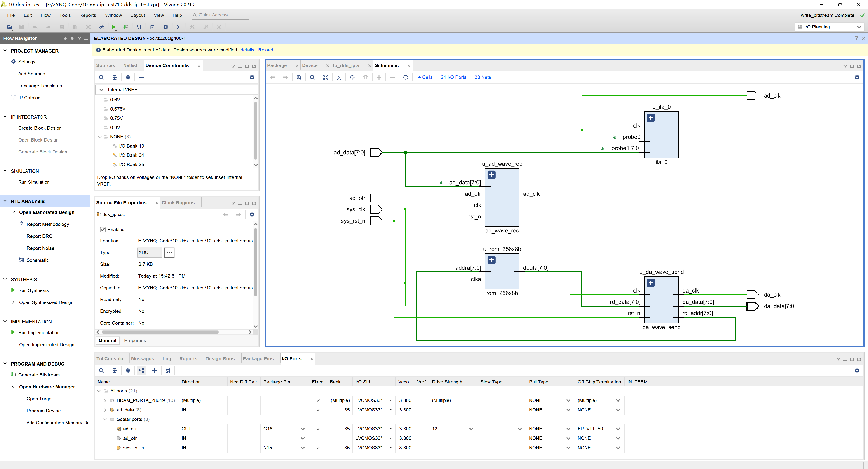Viewport: 868px width, 469px height.
Task: Open the Reports menu
Action: [88, 15]
